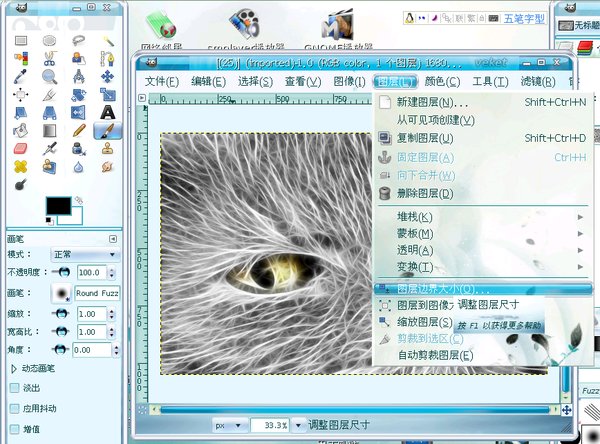Choose 自动剪裁图层(E) menu entry
Image resolution: width=600 pixels, height=444 pixels.
[x=483, y=355]
